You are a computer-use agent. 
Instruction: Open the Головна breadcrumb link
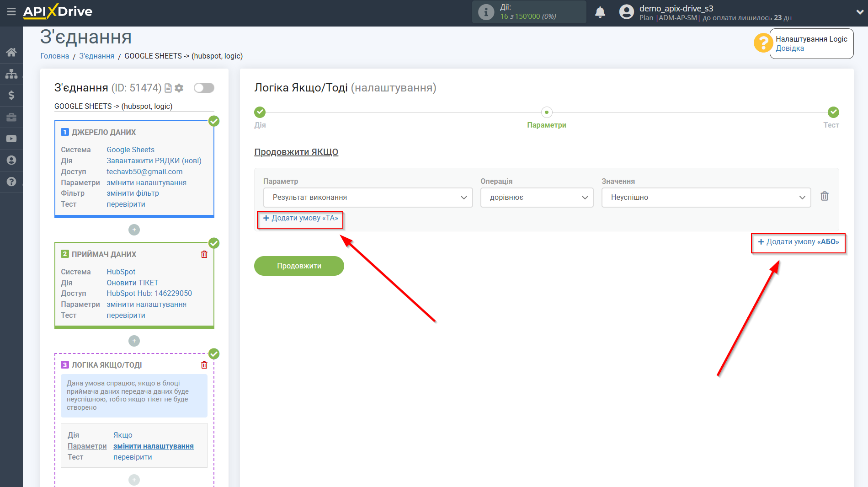pos(55,56)
